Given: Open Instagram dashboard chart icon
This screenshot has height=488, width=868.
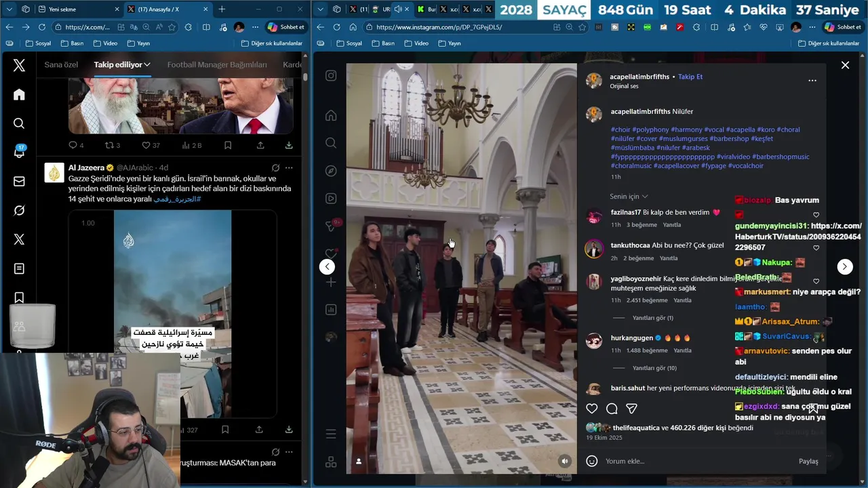Looking at the screenshot, I should (331, 310).
